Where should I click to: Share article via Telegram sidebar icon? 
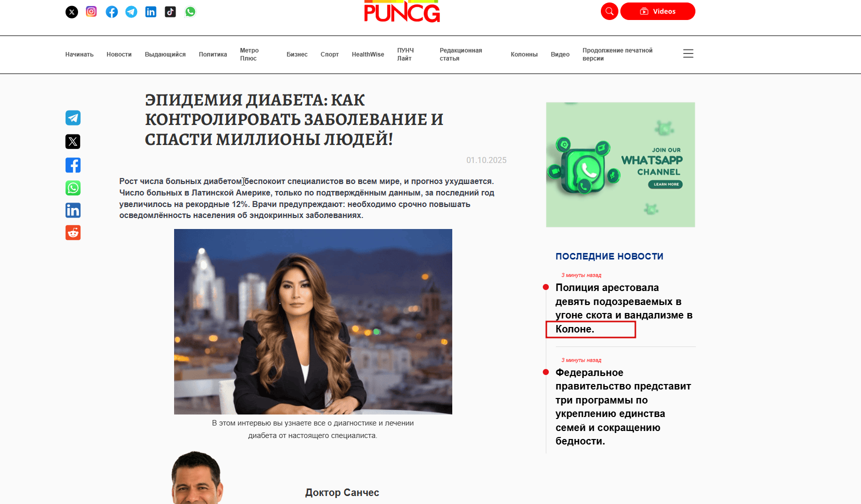(x=73, y=118)
